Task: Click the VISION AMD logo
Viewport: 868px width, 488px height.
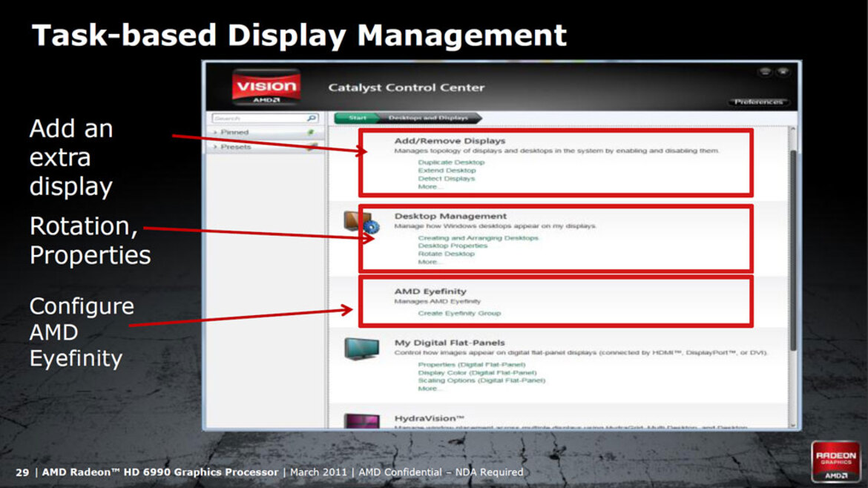Action: tap(266, 88)
